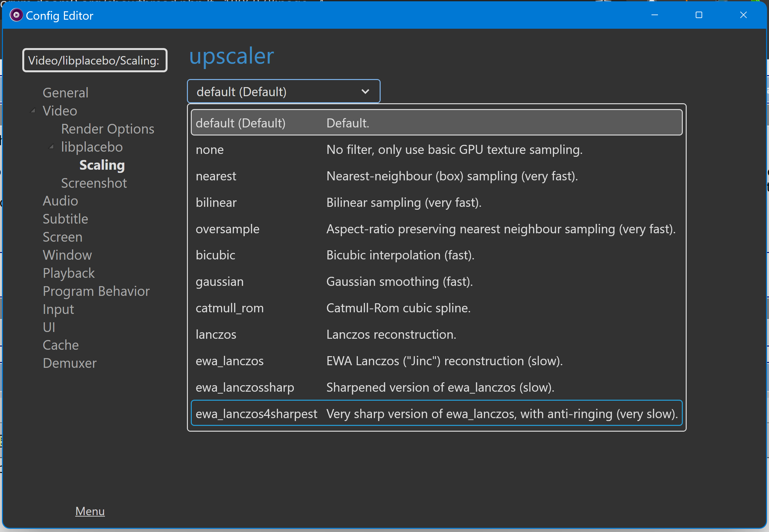Open the Audio settings category
Viewport: 769px width, 532px height.
(x=60, y=201)
